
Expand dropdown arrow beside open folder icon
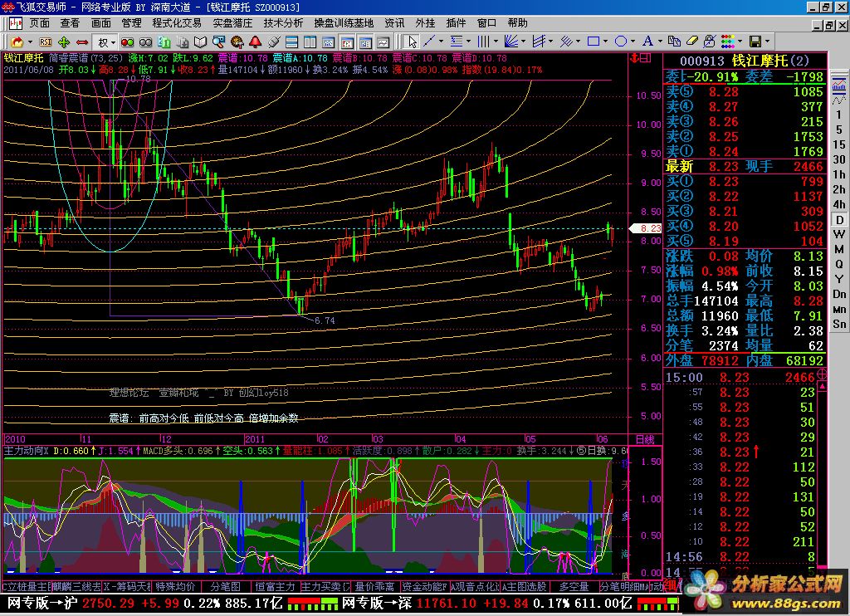31,42
